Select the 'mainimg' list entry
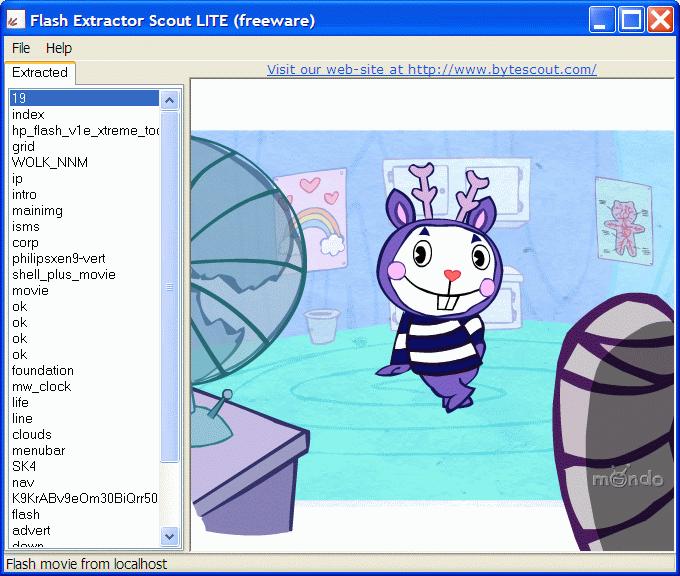The image size is (680, 576). [84, 210]
